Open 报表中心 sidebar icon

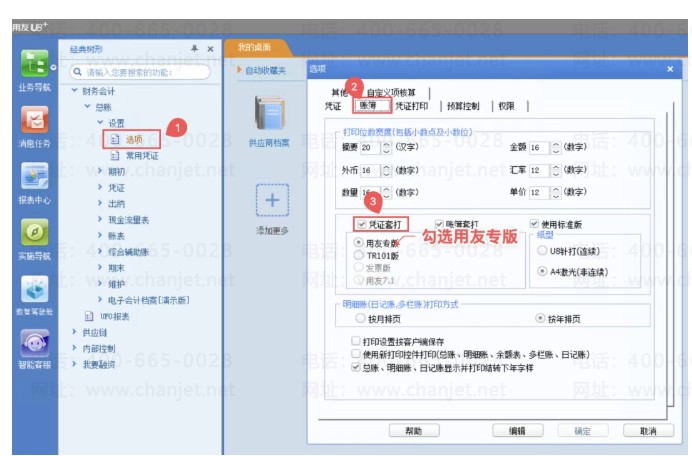point(34,176)
